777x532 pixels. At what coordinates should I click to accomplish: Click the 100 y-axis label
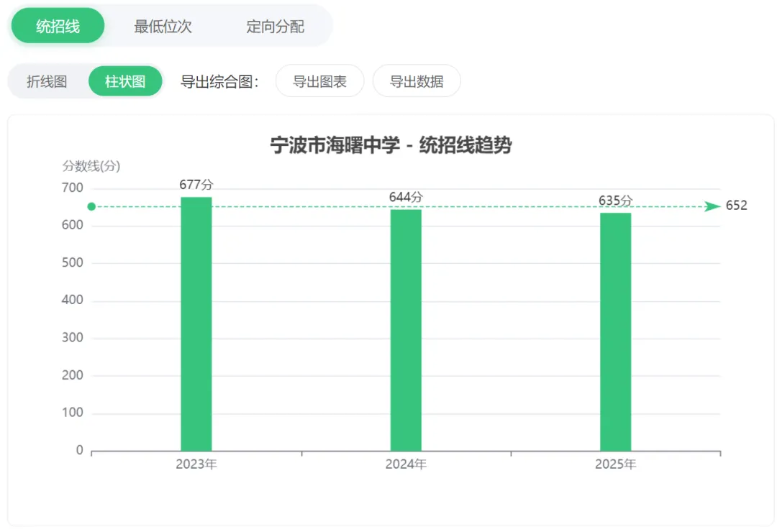pos(73,412)
